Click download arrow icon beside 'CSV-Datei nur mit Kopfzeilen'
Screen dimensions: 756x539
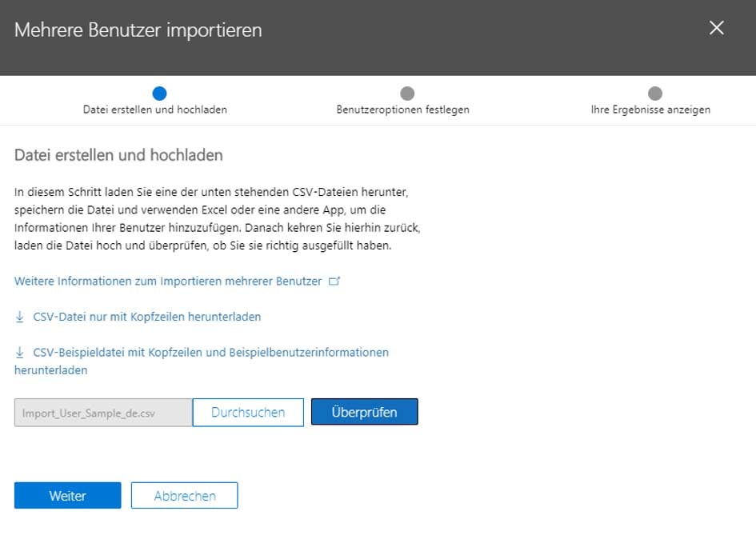[20, 317]
